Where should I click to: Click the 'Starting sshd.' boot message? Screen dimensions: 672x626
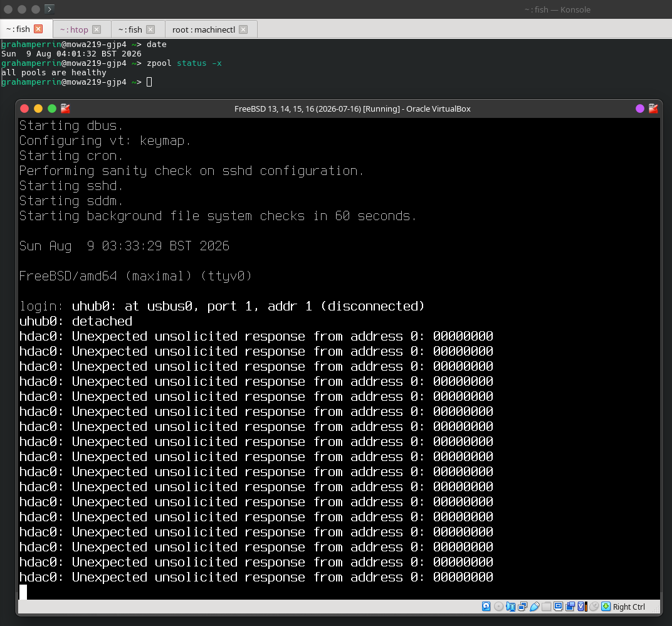click(71, 186)
